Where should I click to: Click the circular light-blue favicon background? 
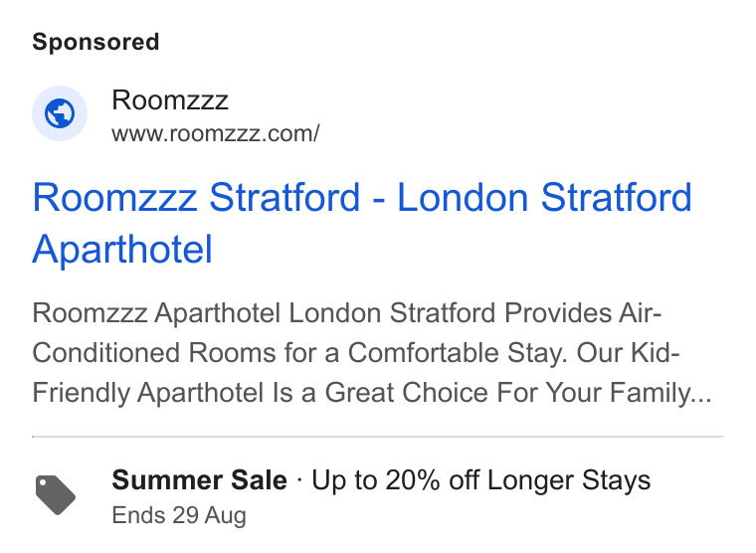click(x=60, y=113)
